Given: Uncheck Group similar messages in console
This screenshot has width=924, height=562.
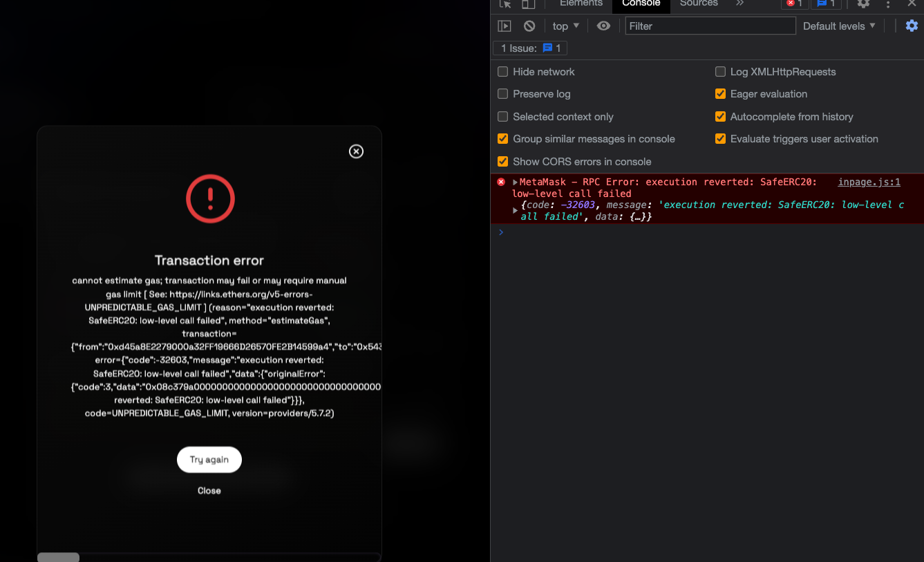Looking at the screenshot, I should tap(502, 139).
